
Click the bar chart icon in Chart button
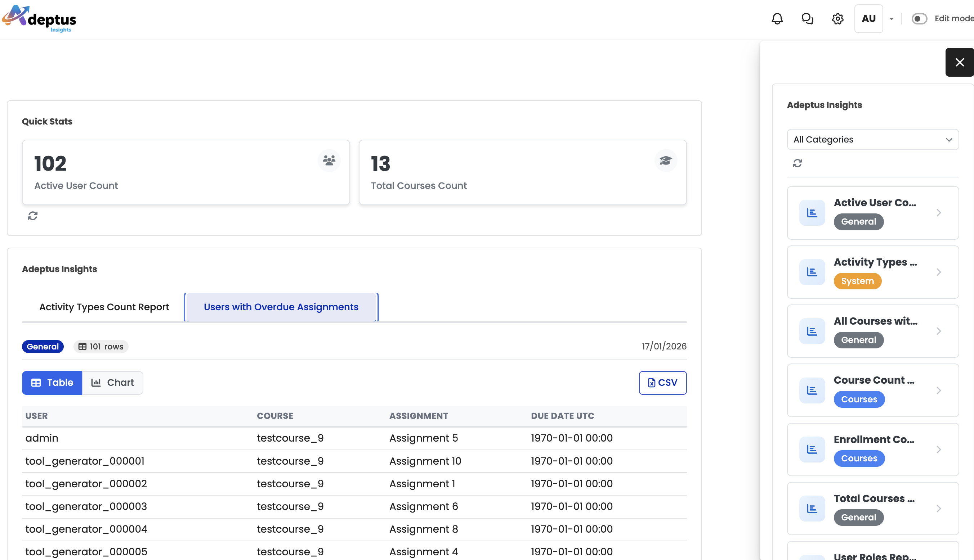[96, 383]
